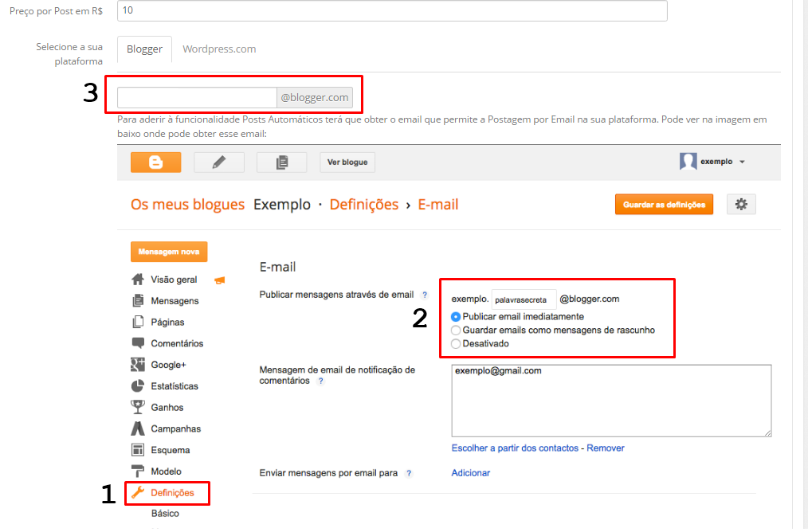The image size is (808, 532).
Task: Click the Esquema layout icon
Action: pyautogui.click(x=138, y=450)
